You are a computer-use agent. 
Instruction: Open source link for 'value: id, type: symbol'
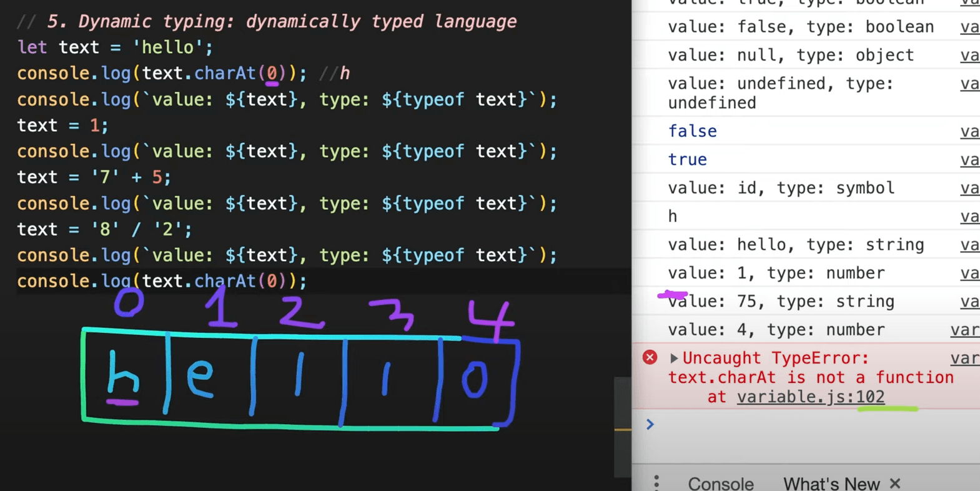coord(969,188)
